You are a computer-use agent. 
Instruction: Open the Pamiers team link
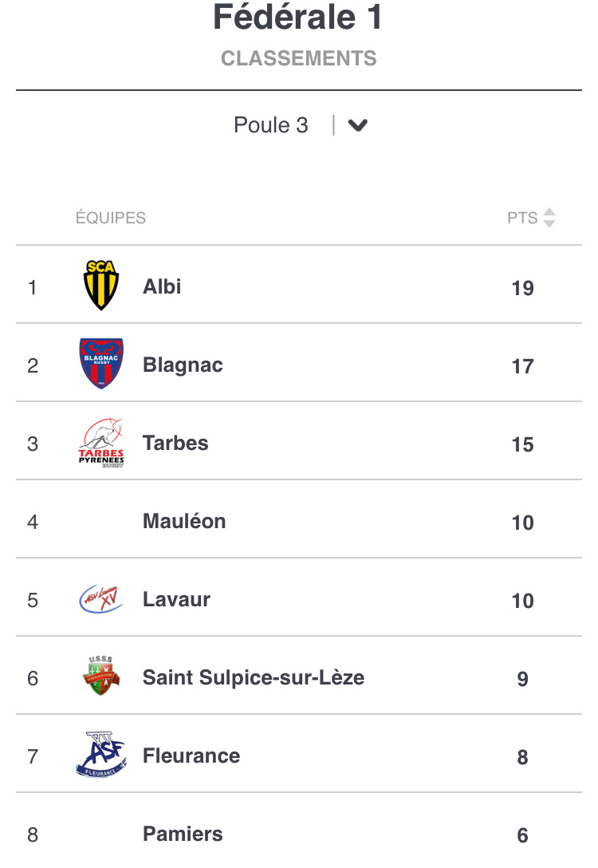[x=183, y=834]
